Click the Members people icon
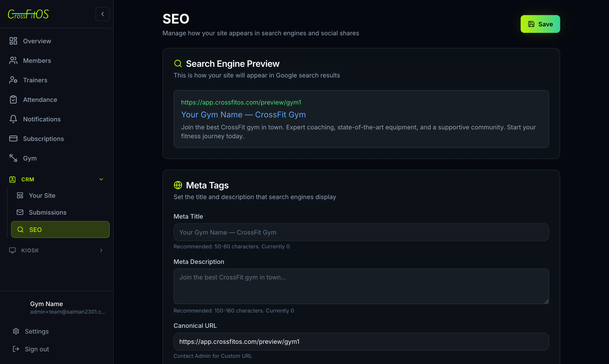The height and width of the screenshot is (364, 609). (13, 61)
